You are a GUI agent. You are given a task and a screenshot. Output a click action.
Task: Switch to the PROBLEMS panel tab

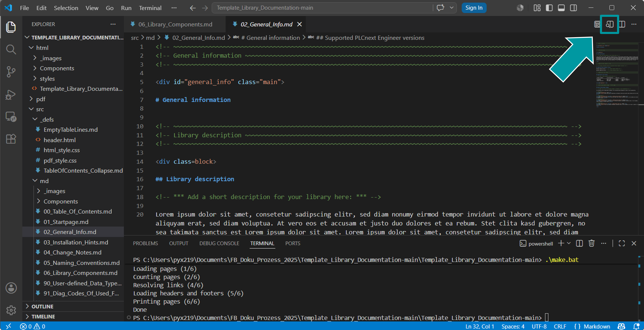pos(145,243)
